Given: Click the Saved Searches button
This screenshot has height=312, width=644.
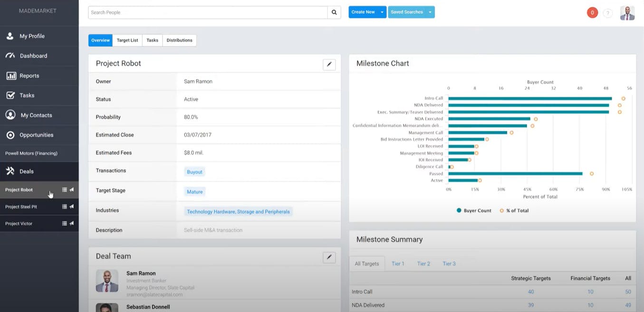Looking at the screenshot, I should point(407,12).
